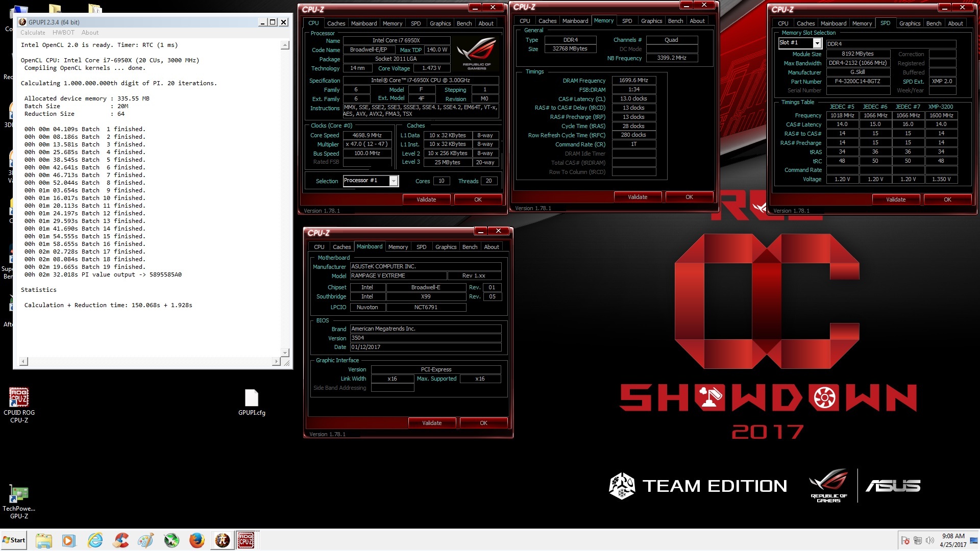Switch to GPUPI via its taskbar icon

click(222, 540)
